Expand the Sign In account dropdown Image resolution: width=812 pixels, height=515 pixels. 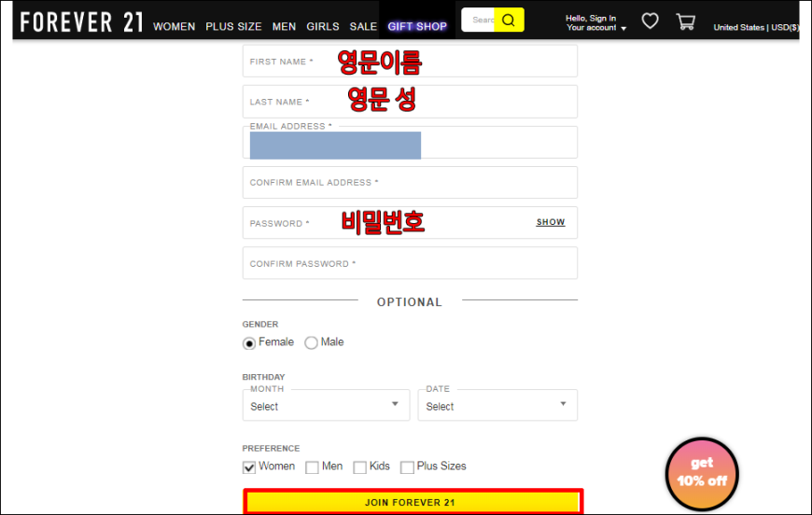pos(595,22)
